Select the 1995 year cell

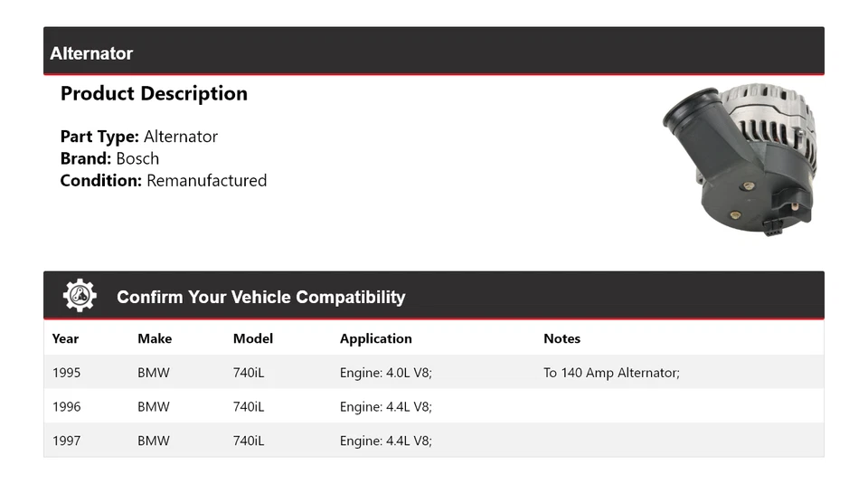66,372
